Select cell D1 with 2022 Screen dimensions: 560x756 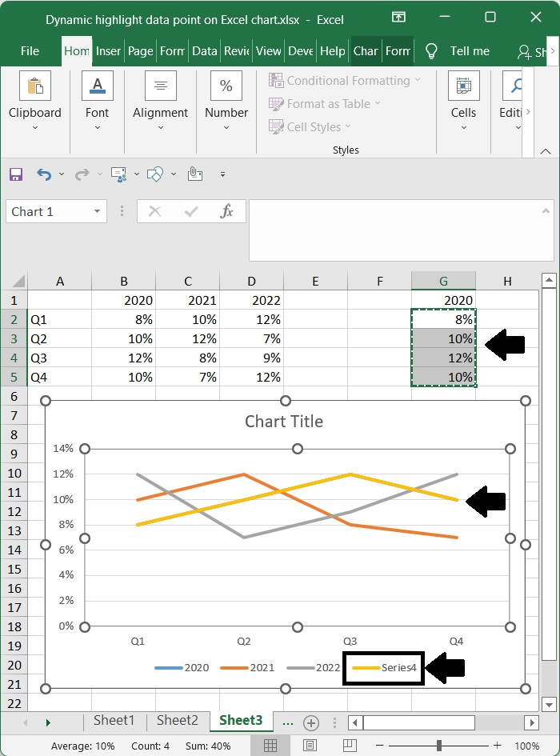(251, 300)
